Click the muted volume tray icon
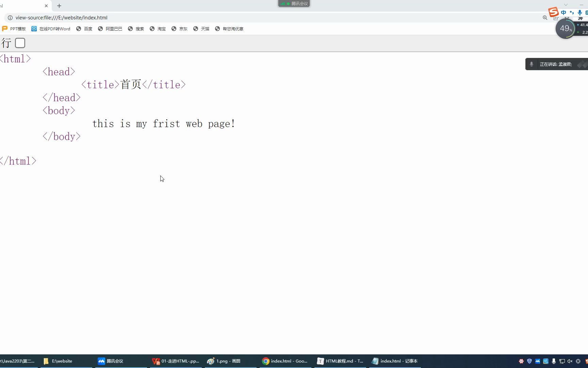The height and width of the screenshot is (368, 588). [x=570, y=361]
